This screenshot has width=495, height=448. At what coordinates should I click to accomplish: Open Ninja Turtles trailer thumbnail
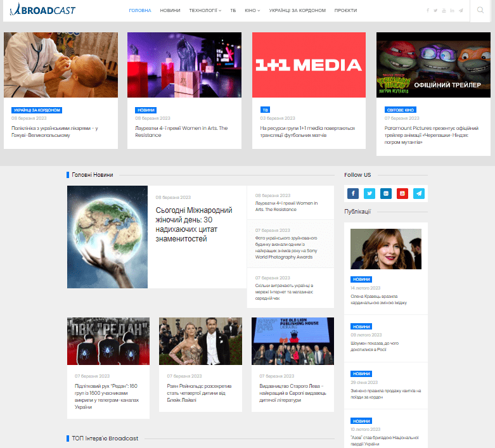[434, 65]
